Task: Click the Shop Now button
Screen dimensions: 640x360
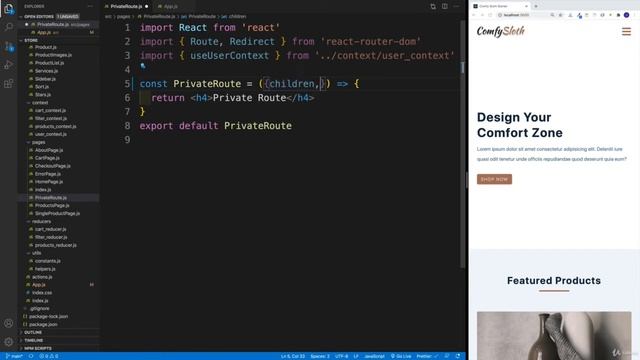Action: click(x=494, y=179)
